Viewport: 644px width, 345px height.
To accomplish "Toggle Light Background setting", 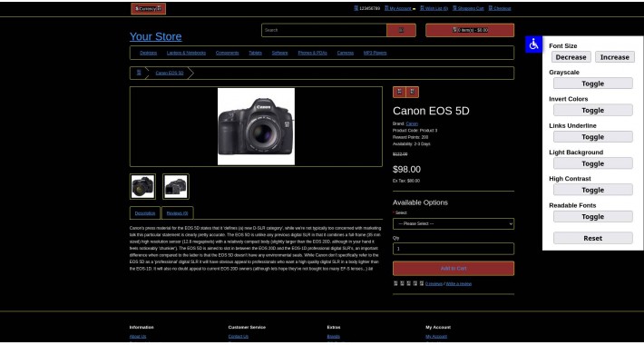I will (592, 163).
